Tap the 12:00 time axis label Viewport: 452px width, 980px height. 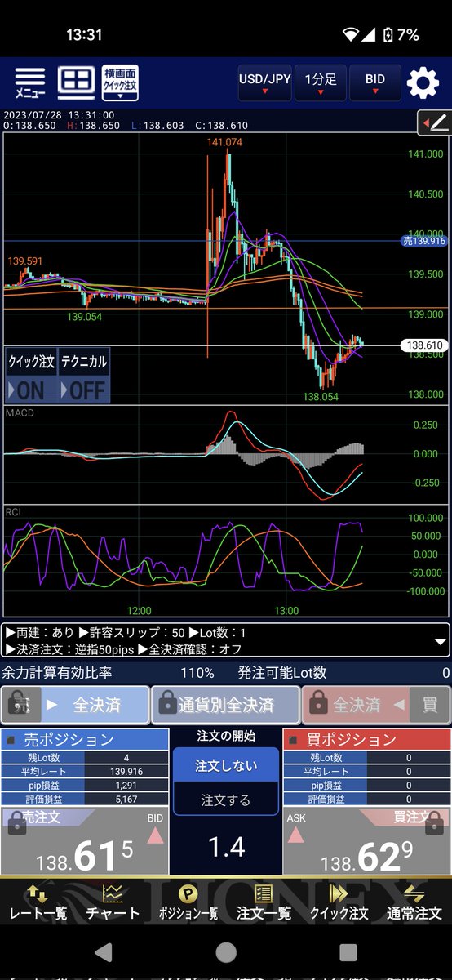coord(140,610)
